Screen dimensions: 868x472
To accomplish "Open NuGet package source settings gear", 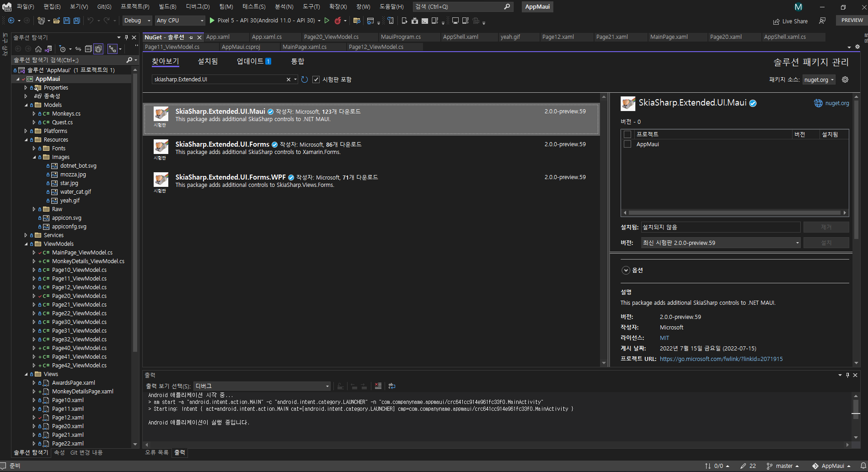I will point(845,80).
